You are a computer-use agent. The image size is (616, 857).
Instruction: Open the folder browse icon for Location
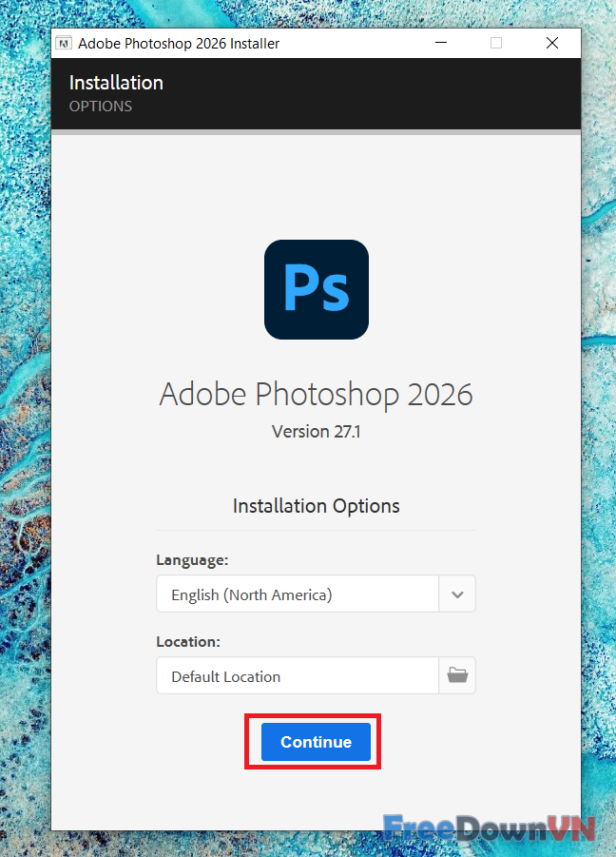coord(457,675)
